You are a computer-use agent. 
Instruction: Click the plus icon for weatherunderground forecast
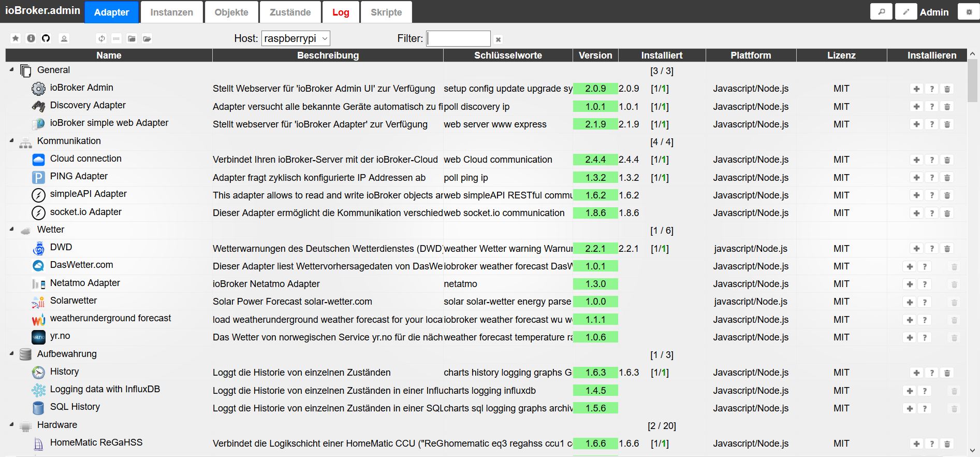[910, 320]
